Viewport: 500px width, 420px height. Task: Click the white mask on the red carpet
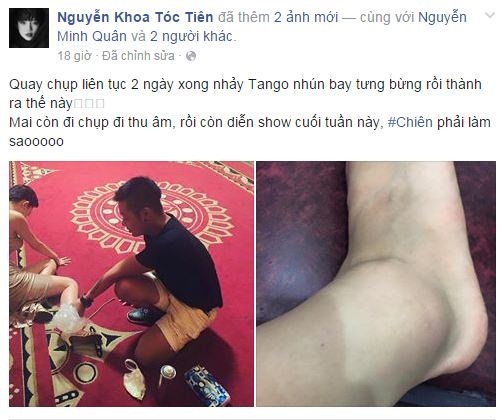coord(134,380)
